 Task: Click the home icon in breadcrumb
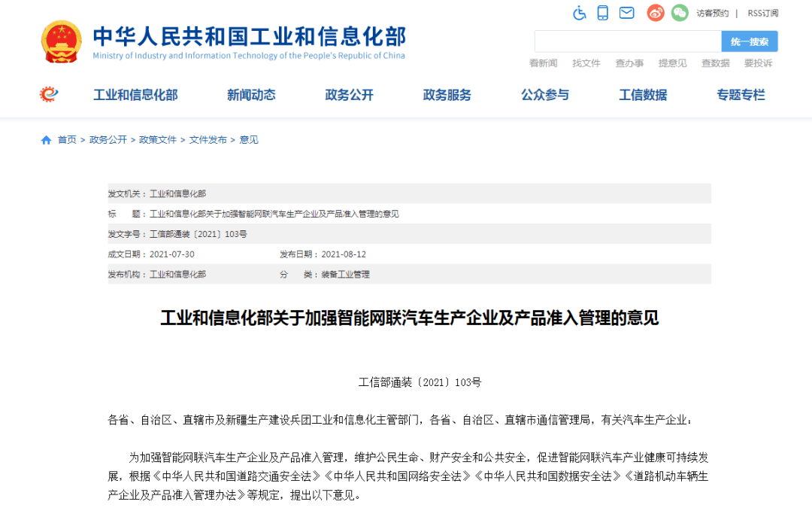click(x=47, y=140)
